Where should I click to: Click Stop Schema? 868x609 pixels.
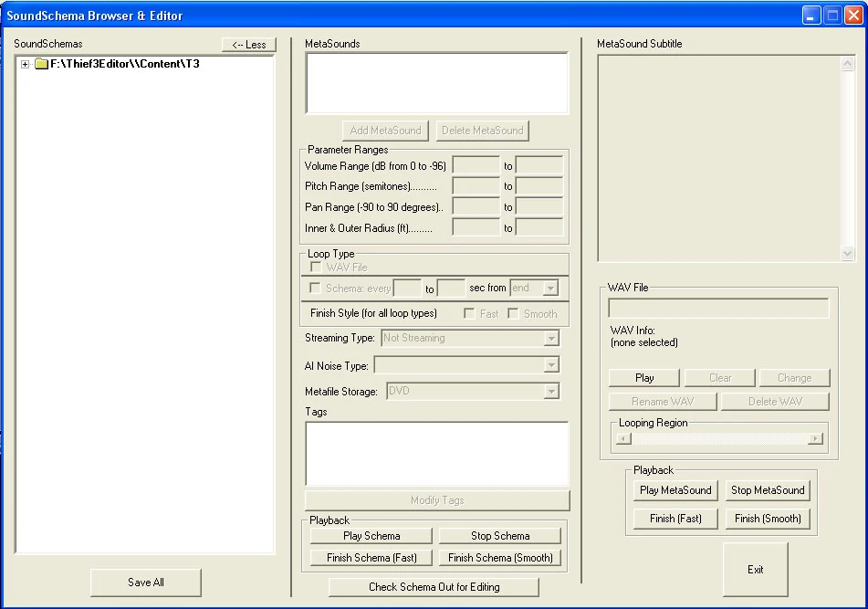[500, 536]
